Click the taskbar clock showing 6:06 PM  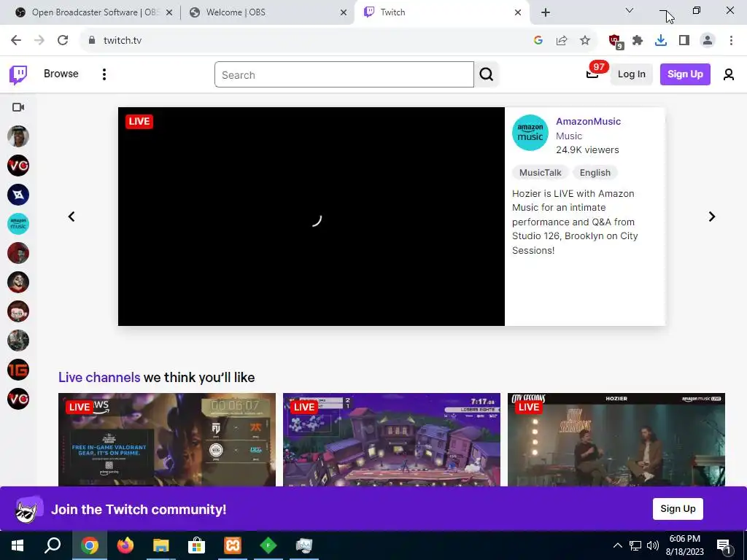(x=684, y=545)
